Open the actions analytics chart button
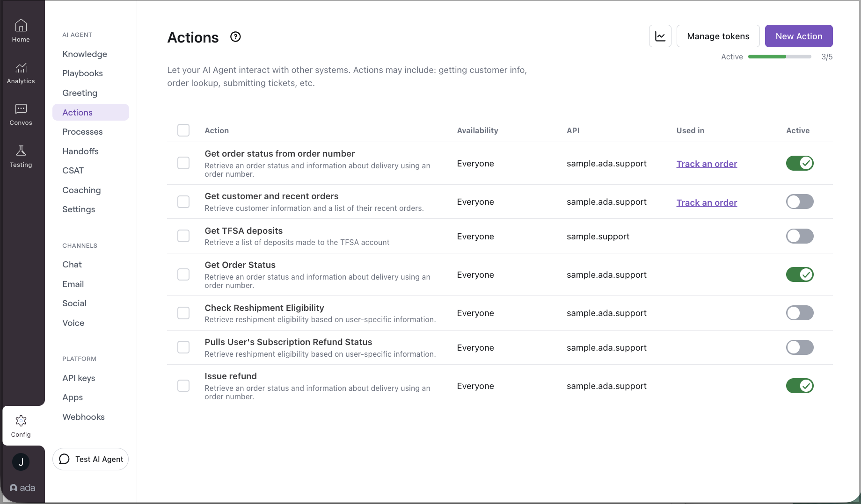 pos(660,36)
